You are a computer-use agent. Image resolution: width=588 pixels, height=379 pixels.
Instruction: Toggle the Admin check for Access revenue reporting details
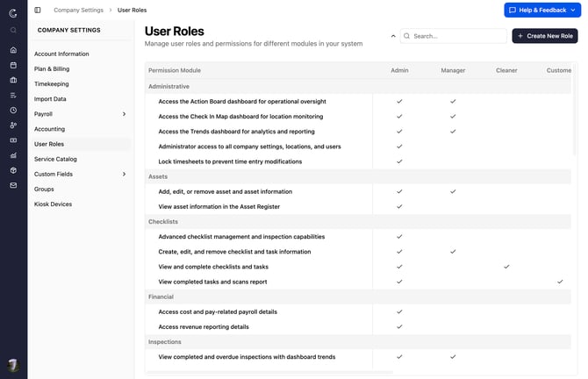point(399,326)
